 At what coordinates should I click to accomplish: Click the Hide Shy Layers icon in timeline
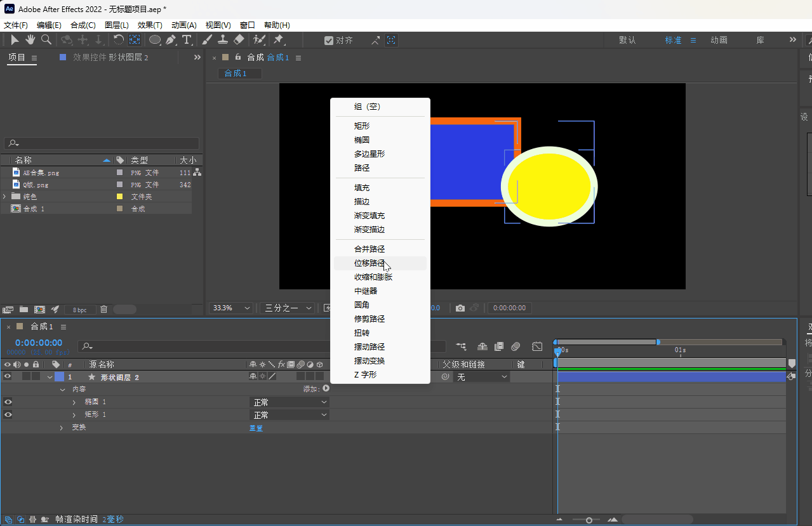pyautogui.click(x=483, y=346)
